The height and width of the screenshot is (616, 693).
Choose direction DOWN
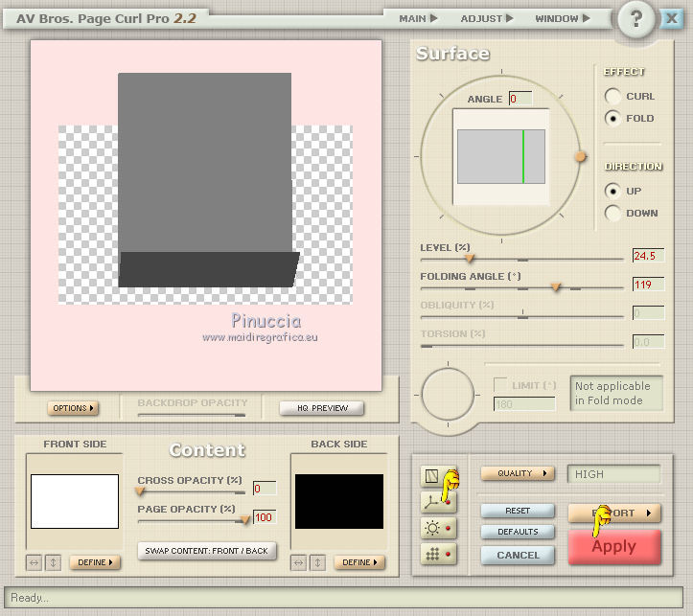tap(612, 213)
